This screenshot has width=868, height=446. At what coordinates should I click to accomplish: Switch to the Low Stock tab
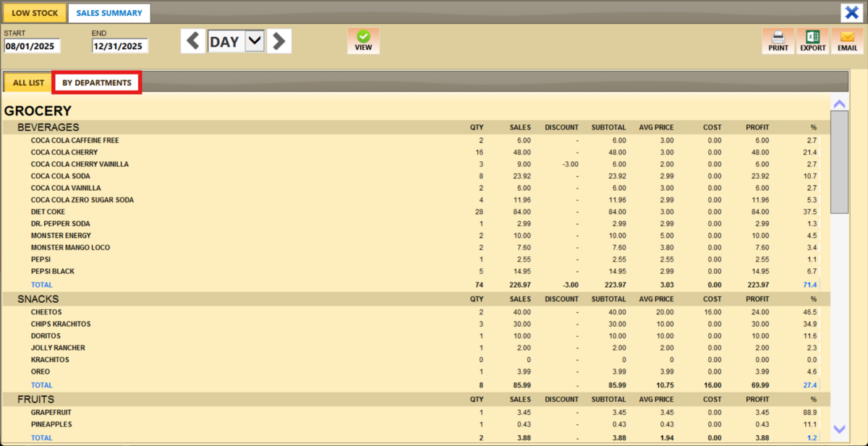coord(35,13)
